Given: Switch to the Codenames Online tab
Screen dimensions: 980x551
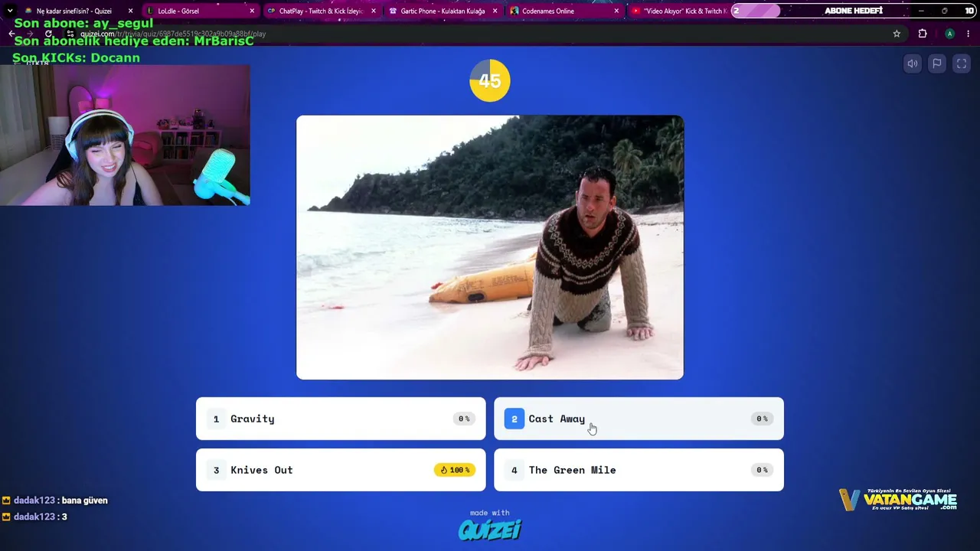Looking at the screenshot, I should pyautogui.click(x=563, y=11).
